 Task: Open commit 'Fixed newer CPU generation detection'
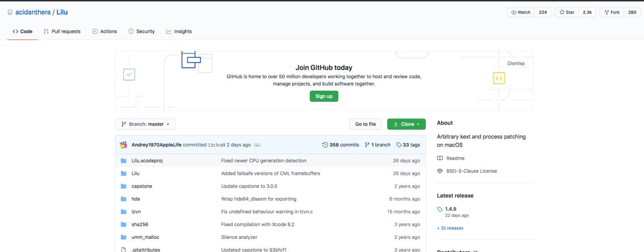click(264, 161)
